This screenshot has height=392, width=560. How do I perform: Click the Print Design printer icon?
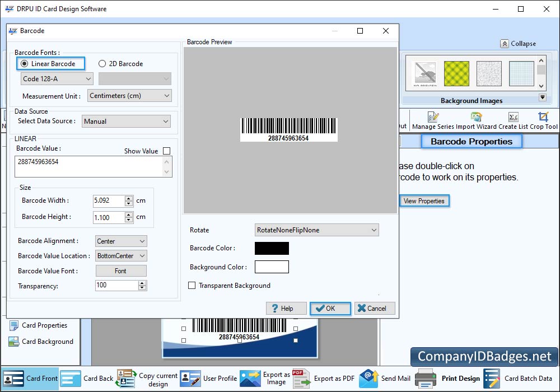[x=426, y=379]
